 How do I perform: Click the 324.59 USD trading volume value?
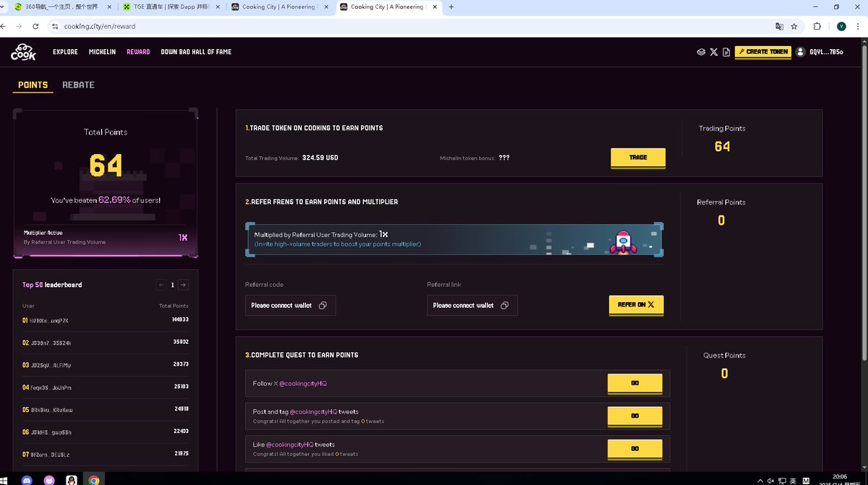point(320,157)
